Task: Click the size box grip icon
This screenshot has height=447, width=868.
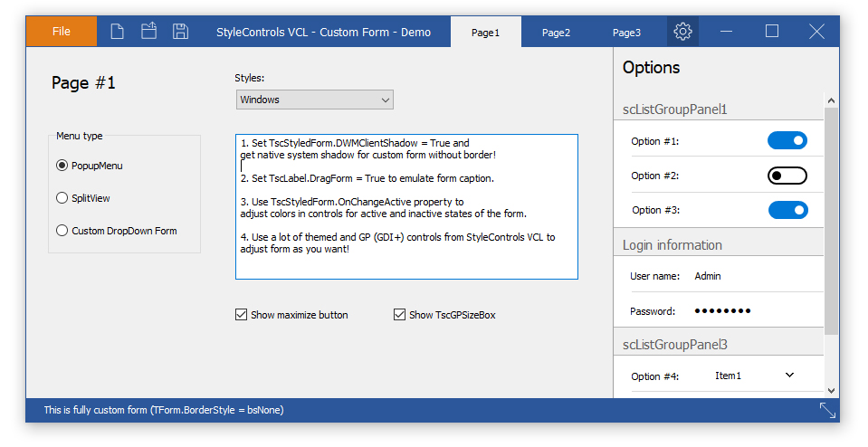Action: 827,410
